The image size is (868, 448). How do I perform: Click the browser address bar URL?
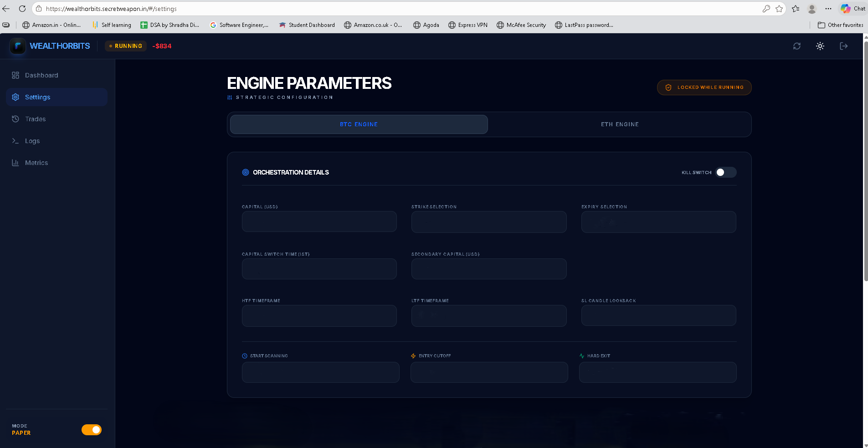click(111, 9)
